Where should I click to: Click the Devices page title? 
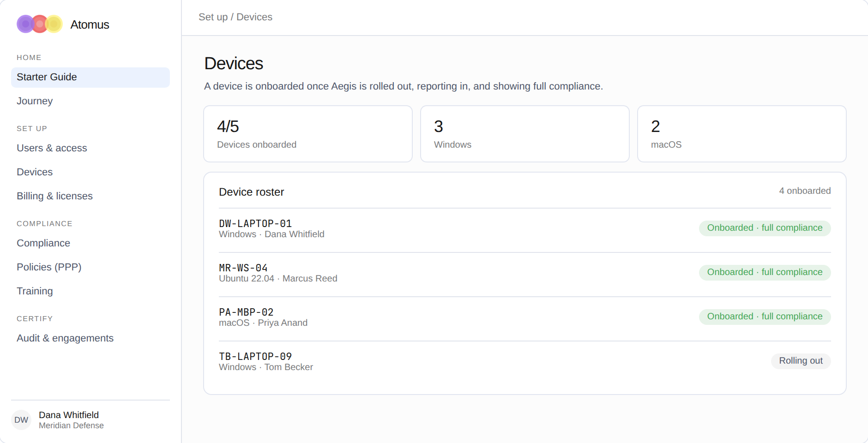coord(234,64)
